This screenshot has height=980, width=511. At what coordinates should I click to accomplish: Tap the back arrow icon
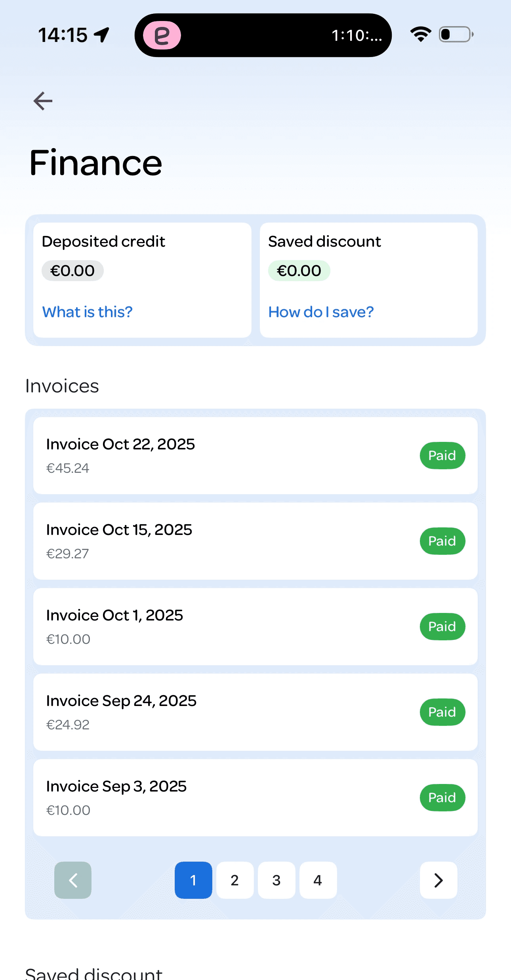click(43, 101)
